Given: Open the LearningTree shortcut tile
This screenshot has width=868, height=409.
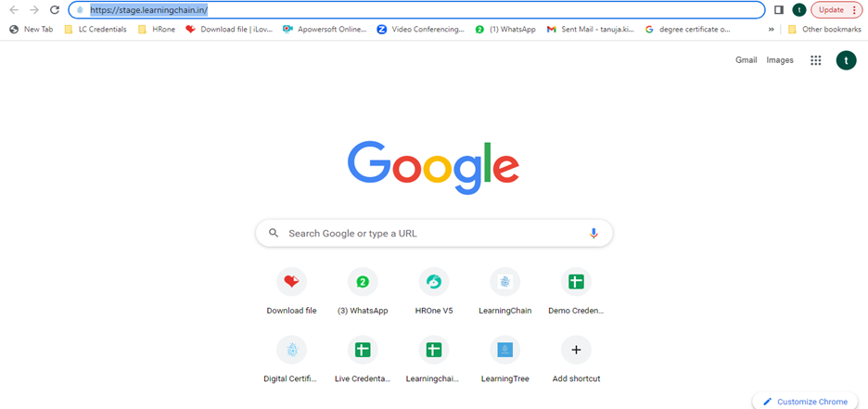Looking at the screenshot, I should (x=504, y=350).
